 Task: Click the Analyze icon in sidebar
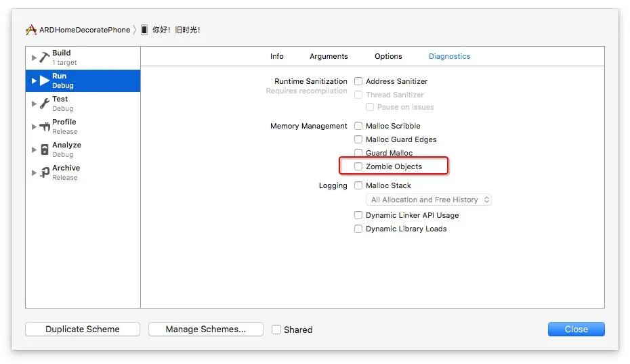pyautogui.click(x=45, y=150)
